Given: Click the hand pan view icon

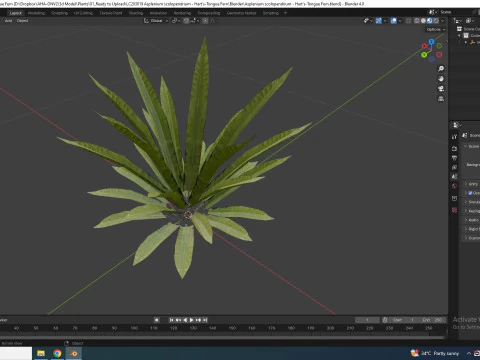Looking at the screenshot, I should [441, 79].
